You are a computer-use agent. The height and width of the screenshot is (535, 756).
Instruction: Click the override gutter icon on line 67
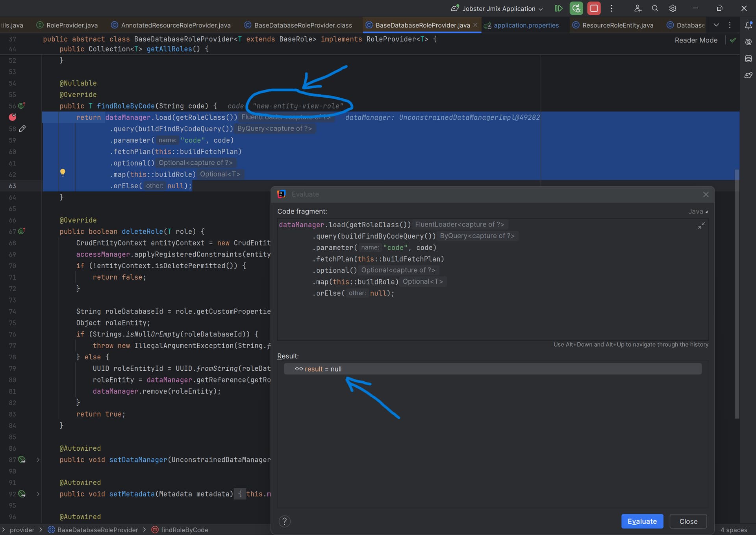tap(22, 231)
